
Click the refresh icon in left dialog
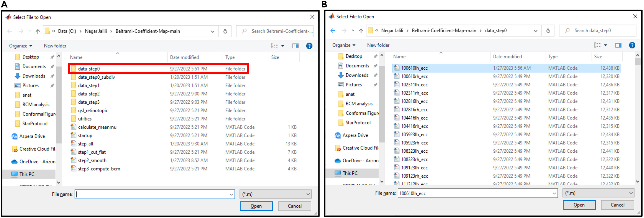pos(225,31)
